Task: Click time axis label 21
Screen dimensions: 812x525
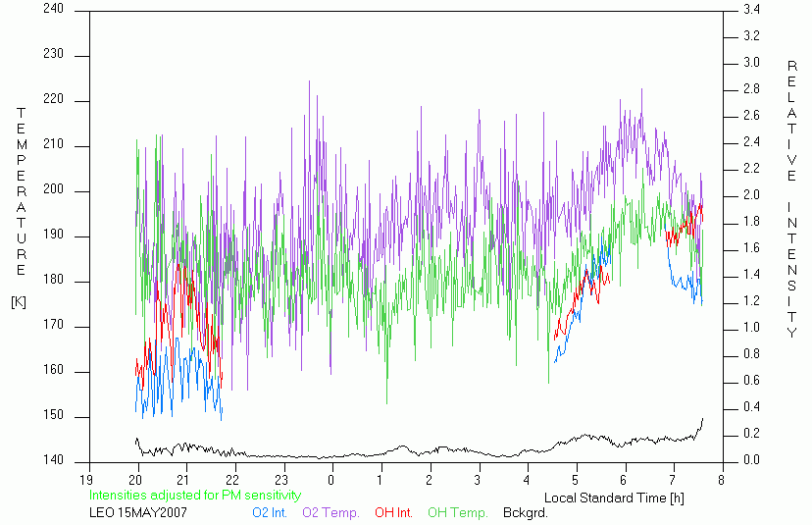Action: click(183, 480)
